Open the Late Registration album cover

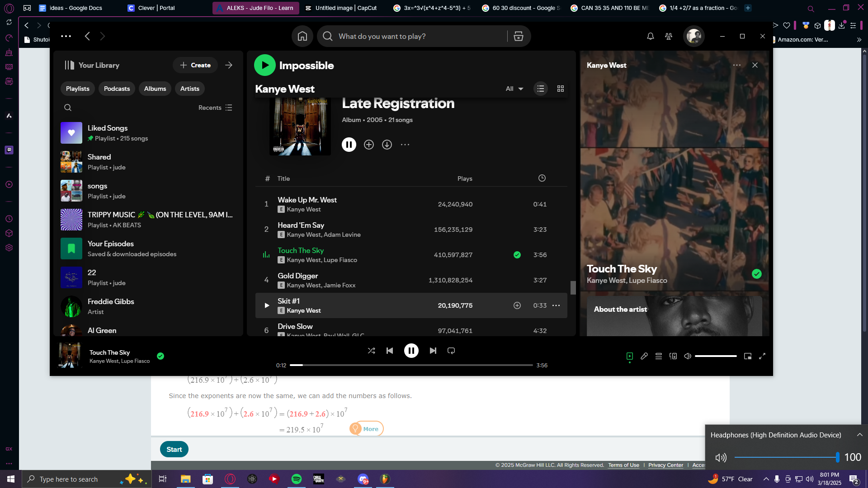tap(300, 127)
